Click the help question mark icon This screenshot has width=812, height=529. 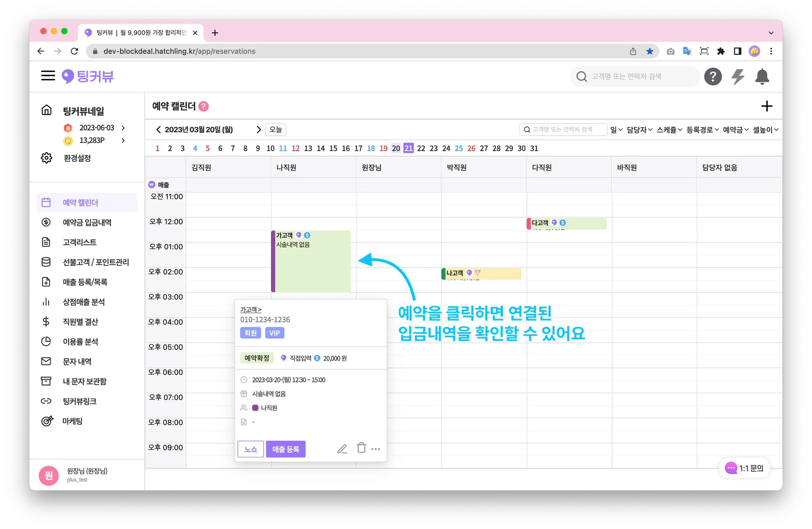coord(712,76)
